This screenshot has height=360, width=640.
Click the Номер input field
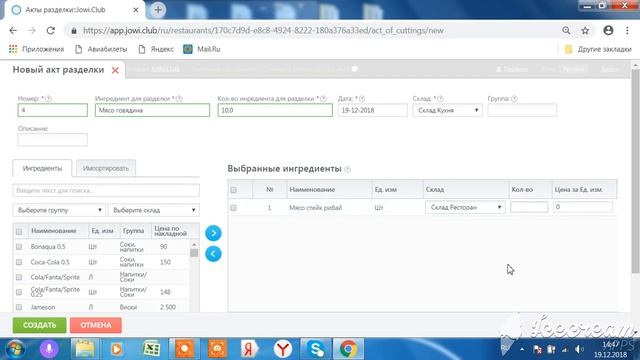click(x=53, y=110)
